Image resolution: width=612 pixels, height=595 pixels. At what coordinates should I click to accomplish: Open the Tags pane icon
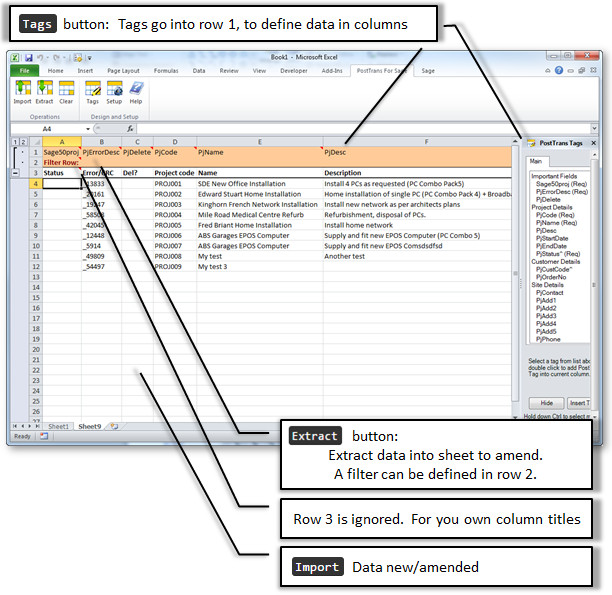coord(93,93)
